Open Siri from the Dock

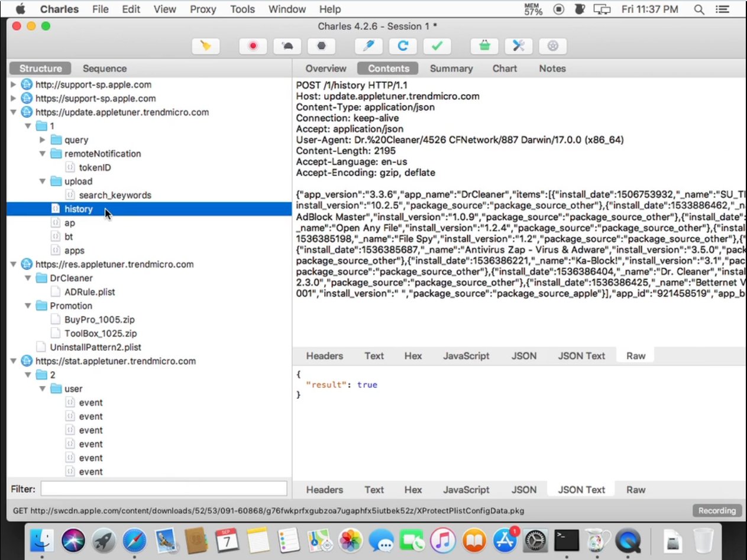tap(73, 540)
